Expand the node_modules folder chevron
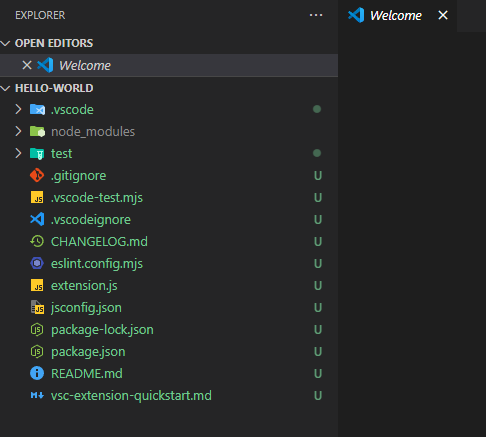This screenshot has height=437, width=486. [x=18, y=131]
